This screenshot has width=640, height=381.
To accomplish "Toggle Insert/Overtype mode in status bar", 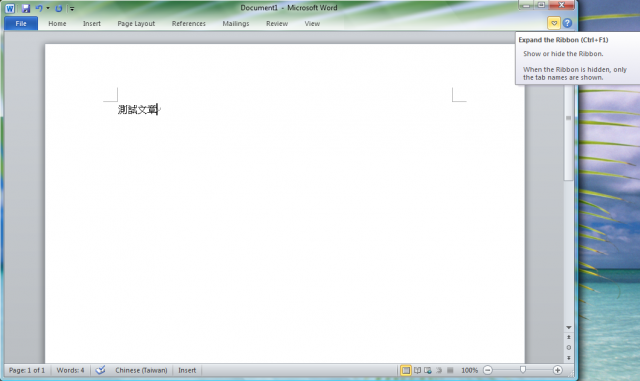I will coord(187,370).
